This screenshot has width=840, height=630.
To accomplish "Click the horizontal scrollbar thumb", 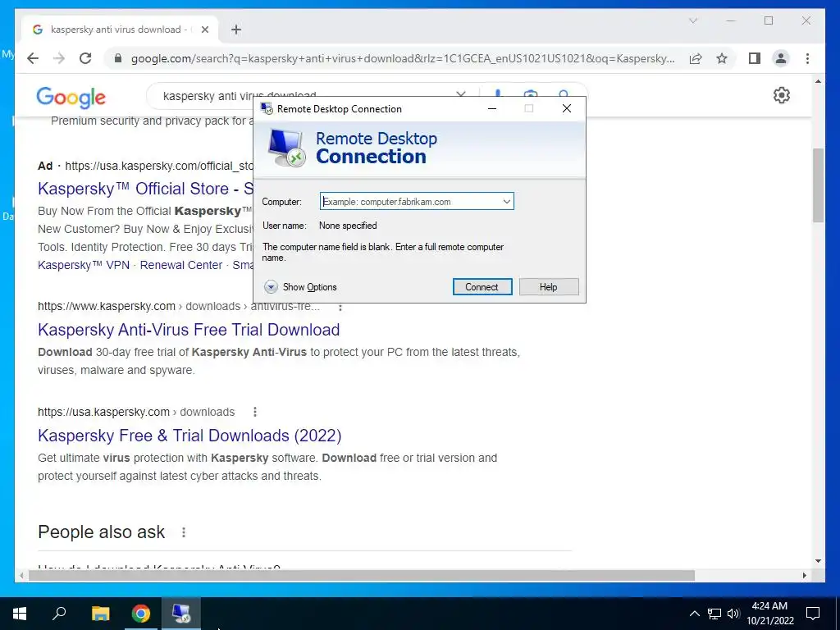I will [x=362, y=575].
